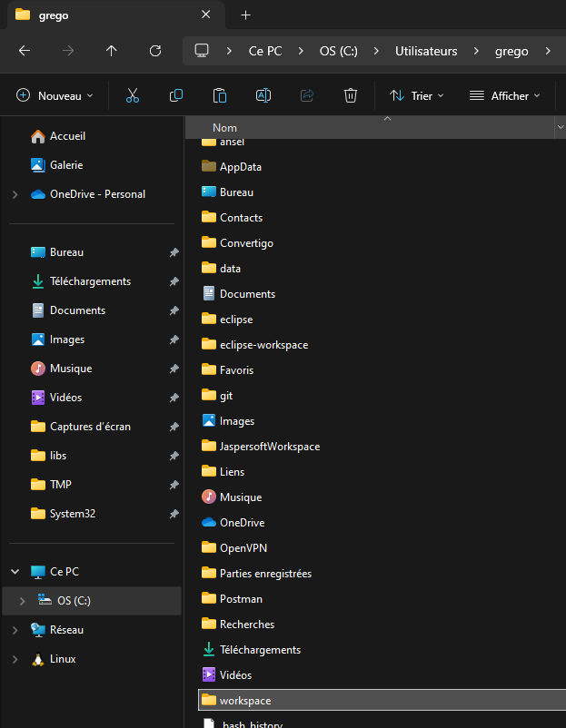
Task: Open a new tab with plus button
Action: (245, 15)
